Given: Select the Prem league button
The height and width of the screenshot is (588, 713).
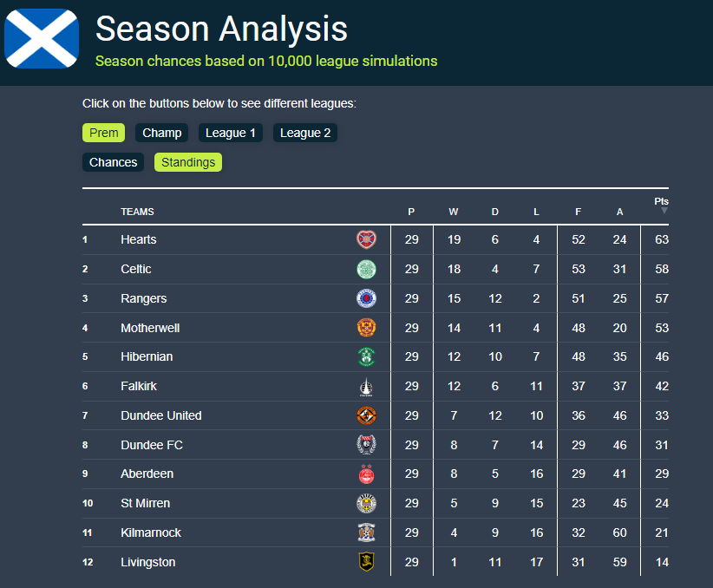Looking at the screenshot, I should pos(104,133).
